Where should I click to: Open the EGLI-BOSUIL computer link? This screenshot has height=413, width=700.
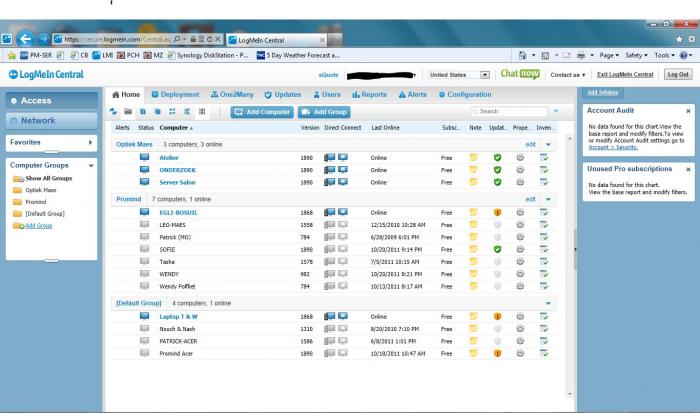(178, 213)
